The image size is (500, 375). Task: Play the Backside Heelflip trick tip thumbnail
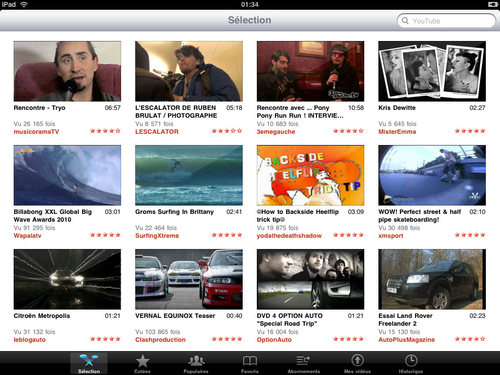pos(310,175)
